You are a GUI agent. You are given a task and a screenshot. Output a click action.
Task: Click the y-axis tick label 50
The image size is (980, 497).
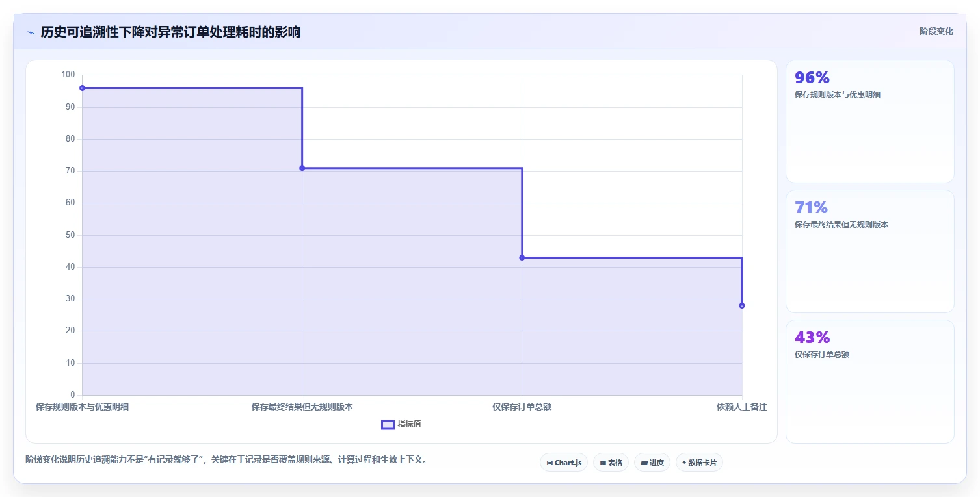click(70, 235)
